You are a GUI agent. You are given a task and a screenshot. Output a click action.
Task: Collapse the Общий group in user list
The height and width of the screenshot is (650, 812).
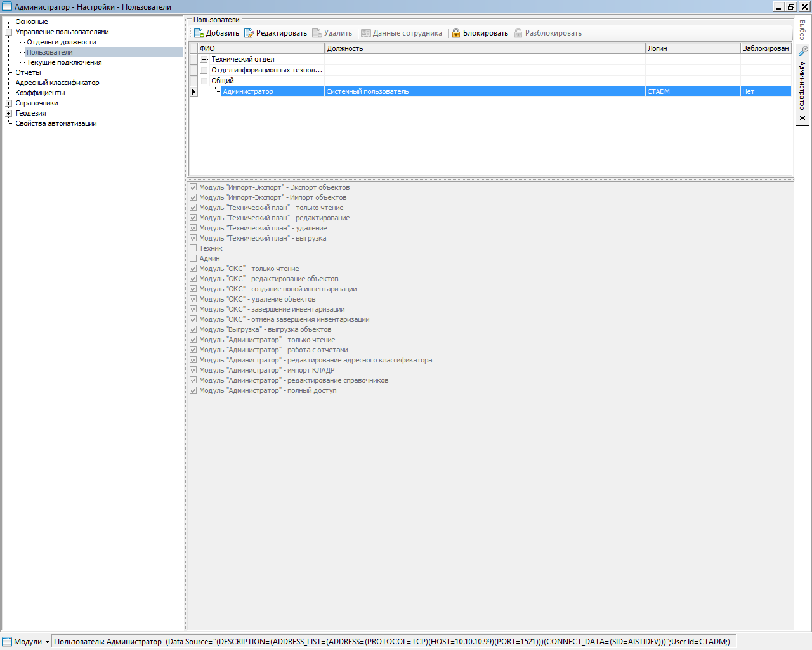204,81
